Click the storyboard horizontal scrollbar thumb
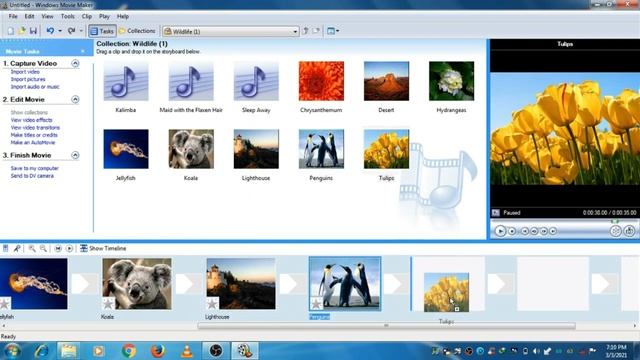 [387, 326]
